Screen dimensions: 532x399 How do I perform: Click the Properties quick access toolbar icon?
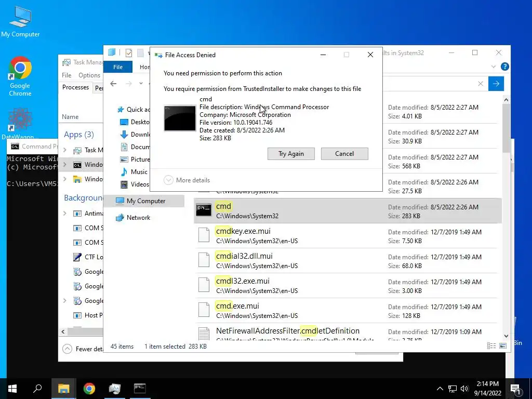pos(129,52)
